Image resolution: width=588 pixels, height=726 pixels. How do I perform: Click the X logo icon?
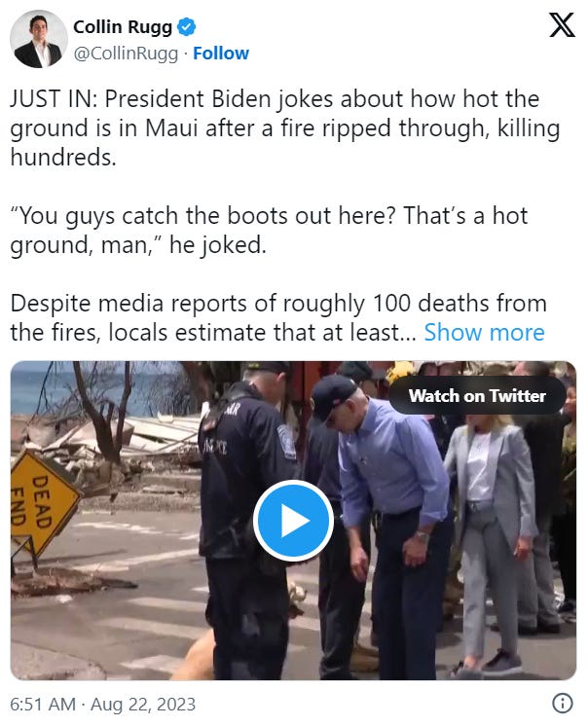point(562,25)
